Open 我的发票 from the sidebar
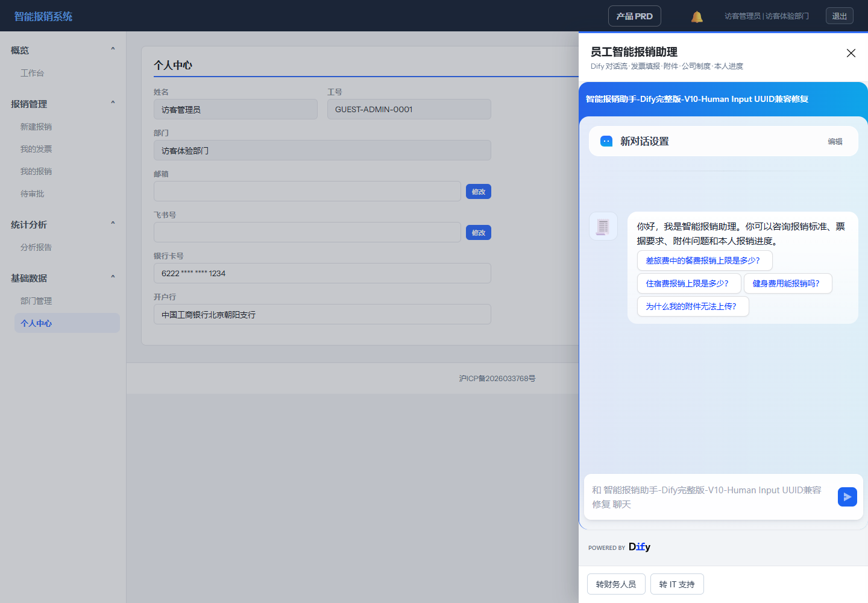868x603 pixels. pyautogui.click(x=67, y=149)
